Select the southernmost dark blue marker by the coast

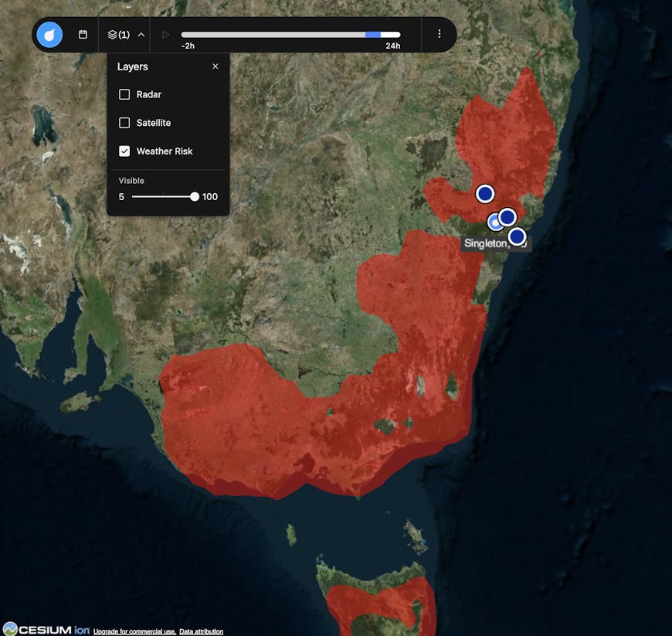[517, 236]
